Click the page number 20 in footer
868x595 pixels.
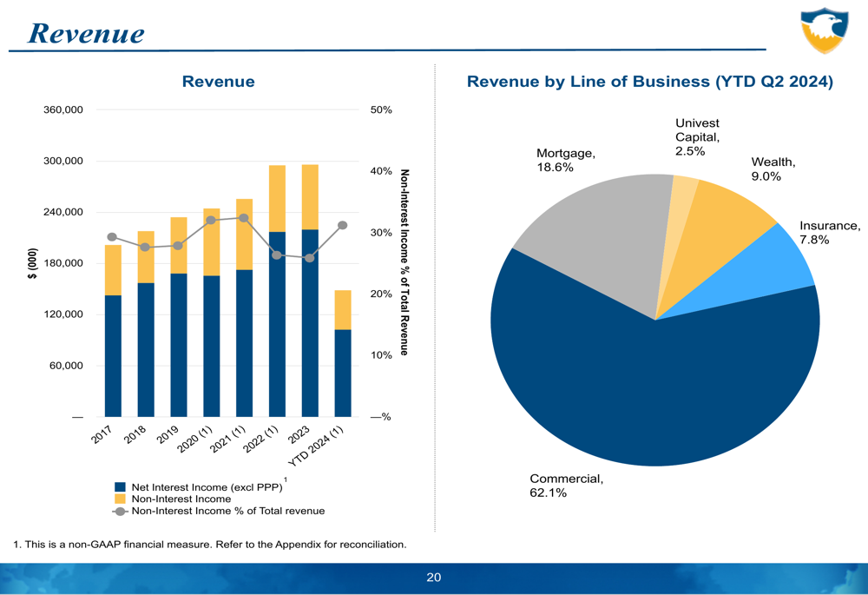click(433, 578)
